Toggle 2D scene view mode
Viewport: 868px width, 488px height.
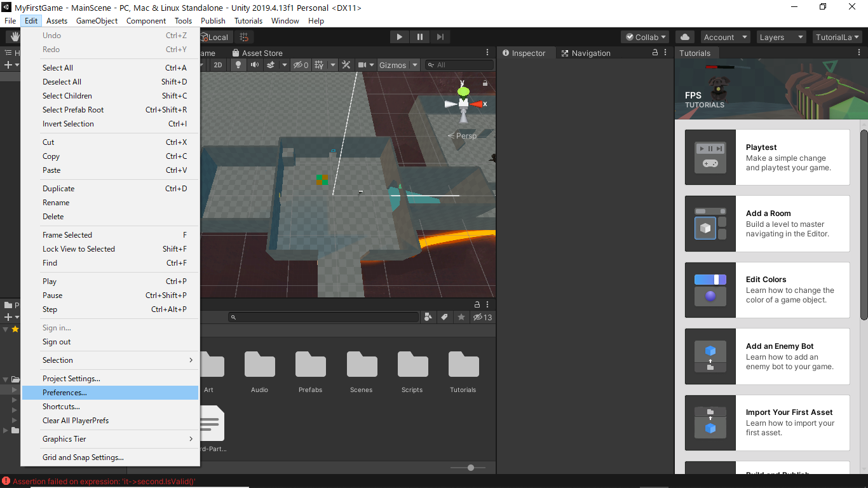click(x=218, y=65)
